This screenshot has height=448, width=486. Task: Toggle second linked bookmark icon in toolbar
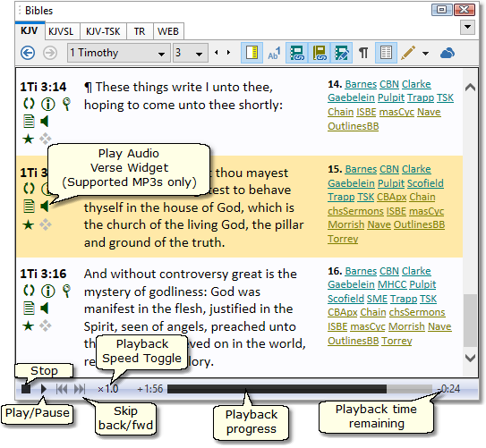[x=320, y=53]
